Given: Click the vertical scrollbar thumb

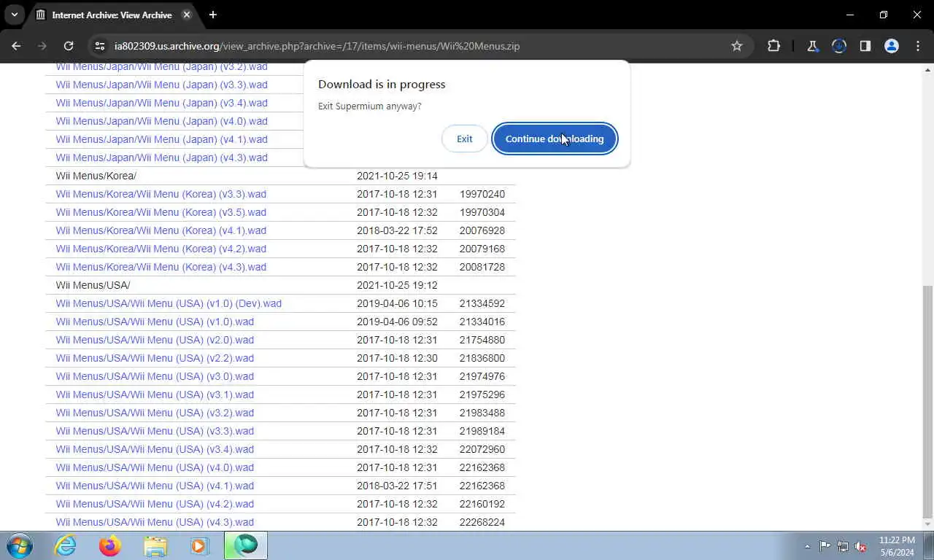Looking at the screenshot, I should pyautogui.click(x=927, y=401).
